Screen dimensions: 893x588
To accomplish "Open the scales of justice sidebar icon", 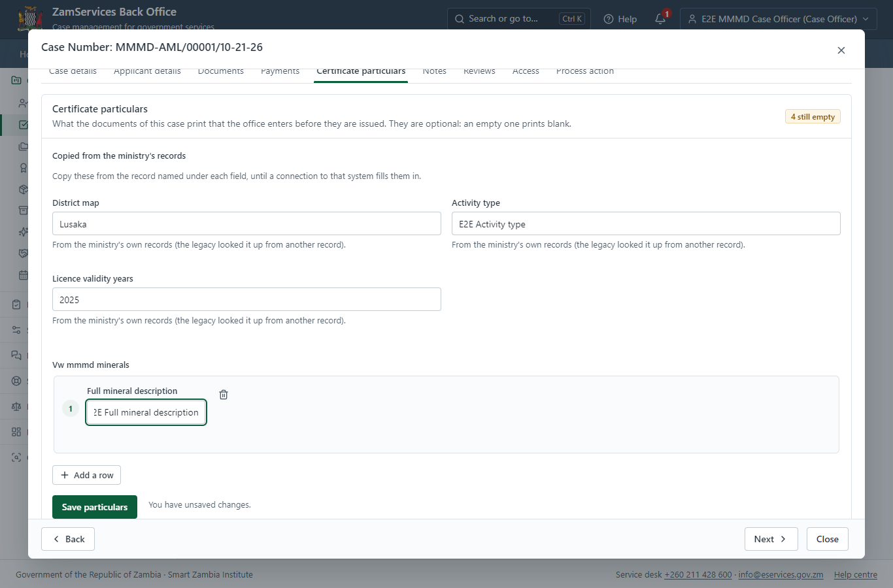I will pyautogui.click(x=16, y=406).
